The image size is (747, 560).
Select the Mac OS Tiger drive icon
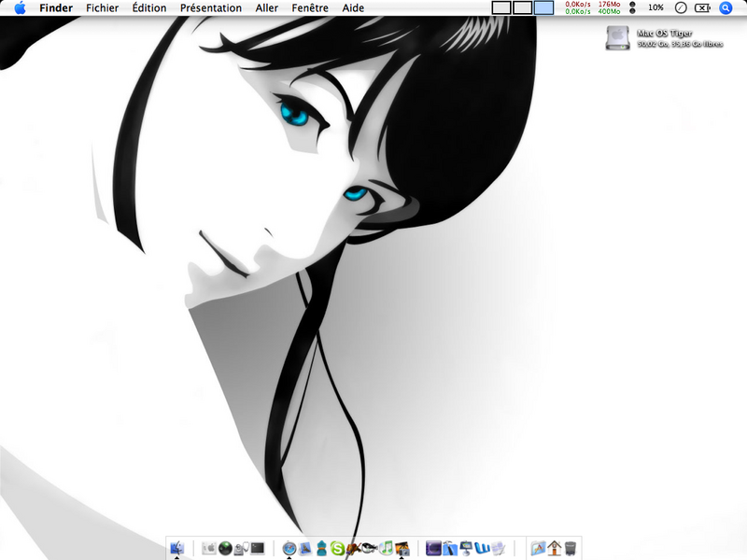click(x=617, y=37)
